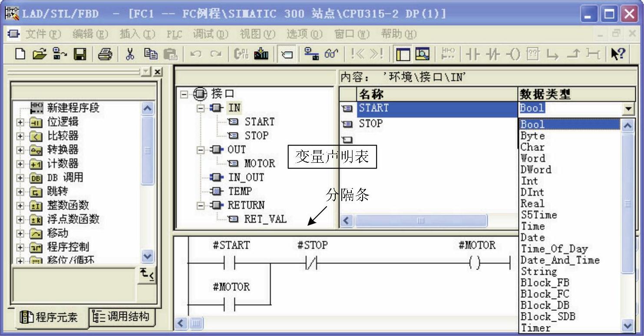Viewport: 644px width, 336px height.
Task: Click the Open Branch toolbar icon
Action: 552,54
